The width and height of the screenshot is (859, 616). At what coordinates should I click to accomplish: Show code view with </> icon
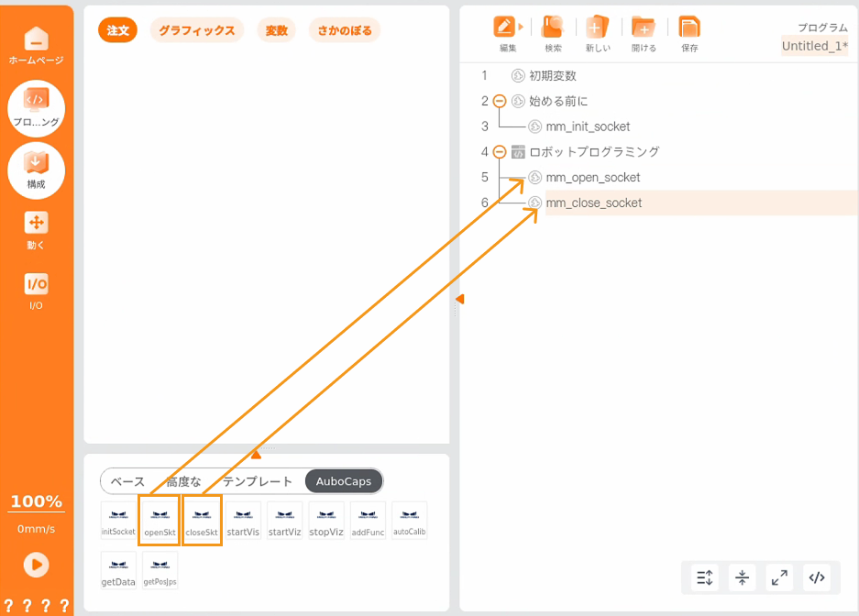(x=817, y=577)
